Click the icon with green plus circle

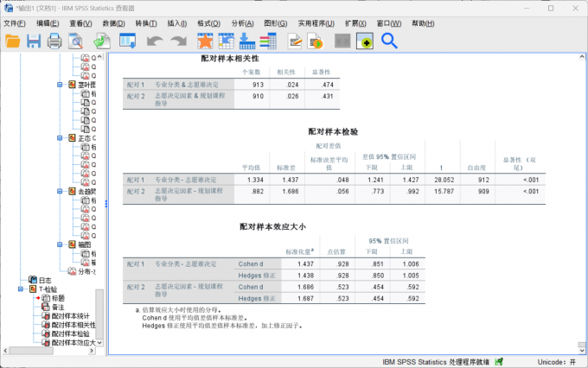click(x=365, y=41)
